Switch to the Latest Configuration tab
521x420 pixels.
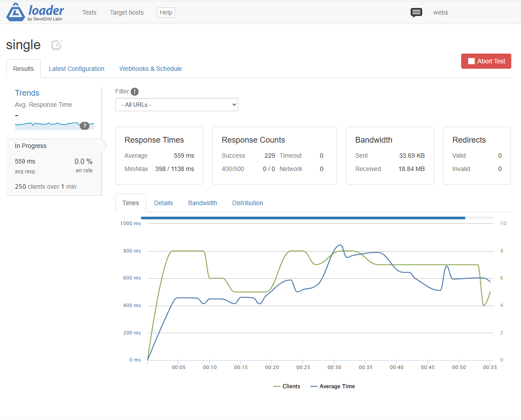pyautogui.click(x=77, y=69)
